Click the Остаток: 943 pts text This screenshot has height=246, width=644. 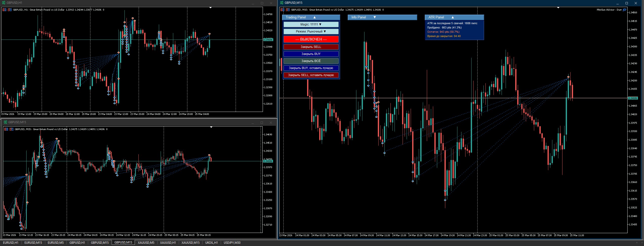click(x=443, y=32)
